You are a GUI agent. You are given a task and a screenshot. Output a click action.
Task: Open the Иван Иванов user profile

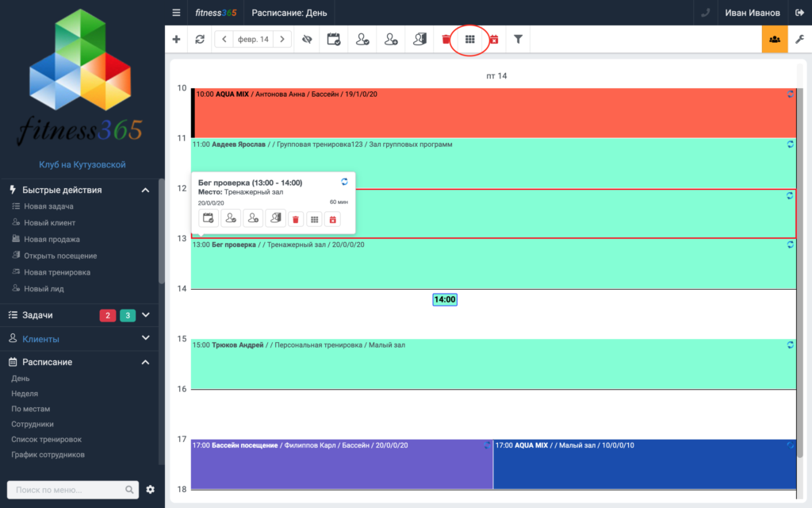[x=753, y=13]
